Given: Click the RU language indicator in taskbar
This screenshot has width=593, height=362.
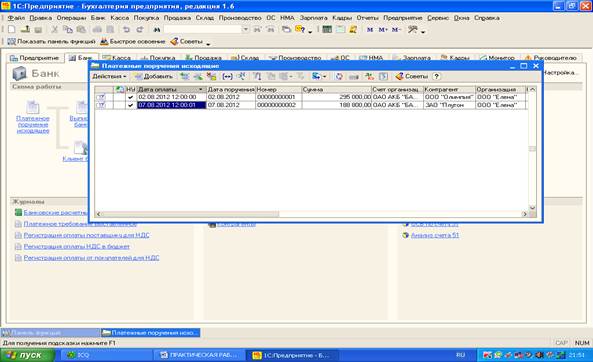Looking at the screenshot, I should coord(460,355).
